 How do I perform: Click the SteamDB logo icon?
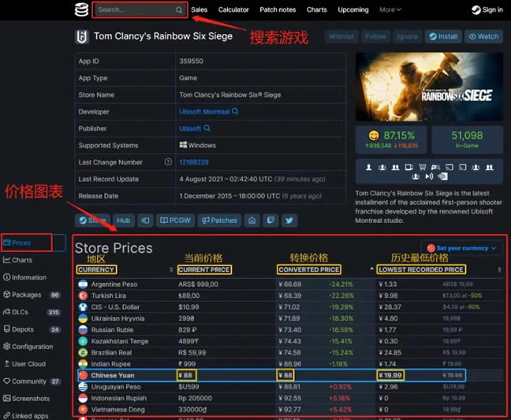tap(81, 9)
